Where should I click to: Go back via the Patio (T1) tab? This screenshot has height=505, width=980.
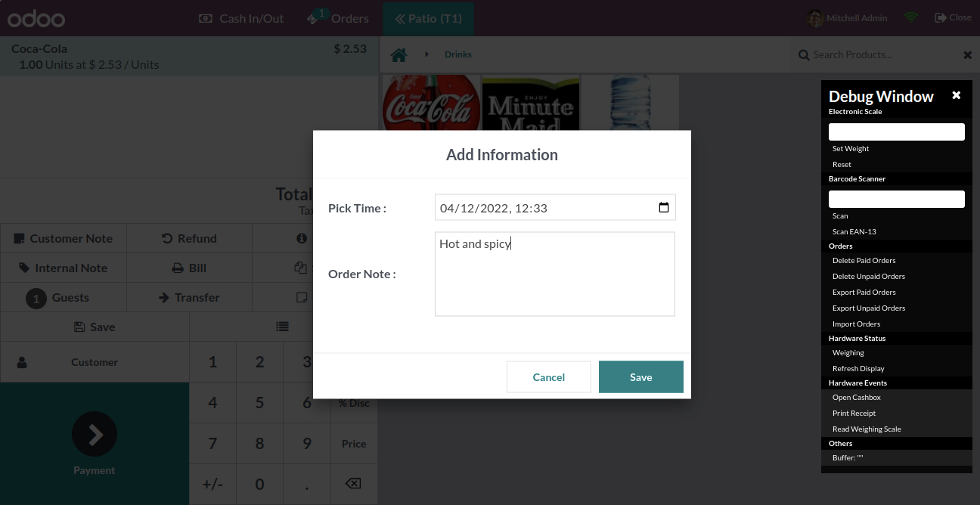(428, 18)
